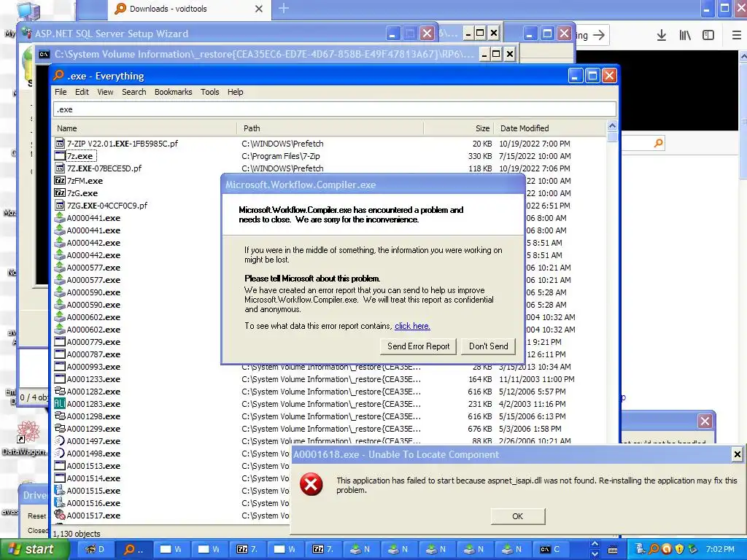Select A0001513.exe file name
The image size is (747, 560).
(93, 466)
